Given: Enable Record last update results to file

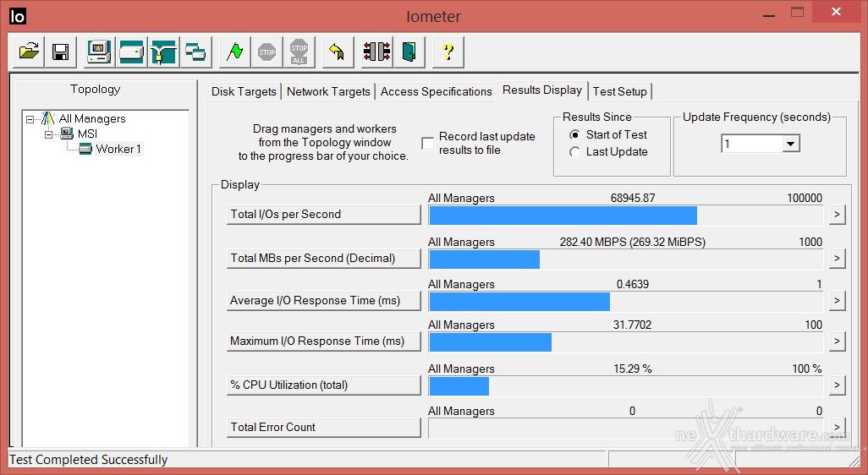Looking at the screenshot, I should [427, 143].
